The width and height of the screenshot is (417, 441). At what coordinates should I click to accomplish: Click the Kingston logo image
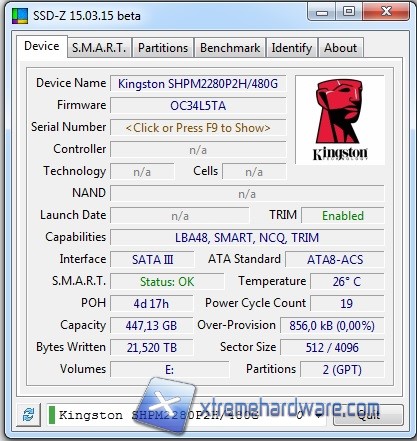pos(340,120)
